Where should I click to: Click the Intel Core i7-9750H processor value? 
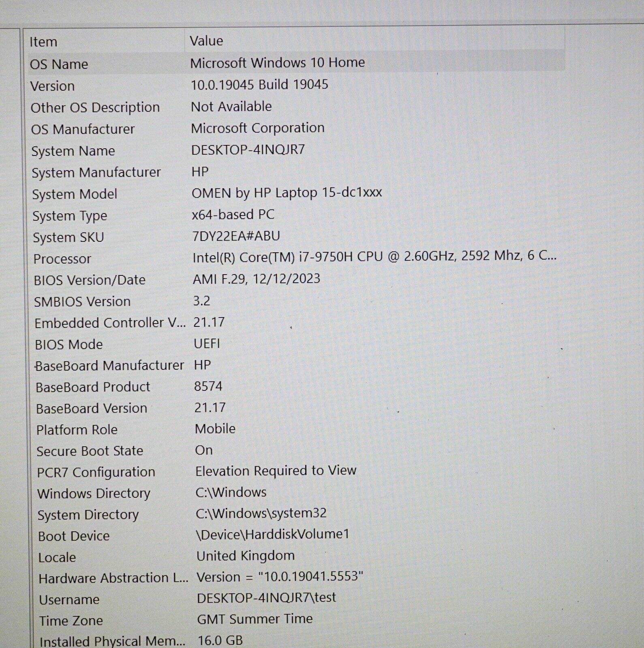[374, 256]
